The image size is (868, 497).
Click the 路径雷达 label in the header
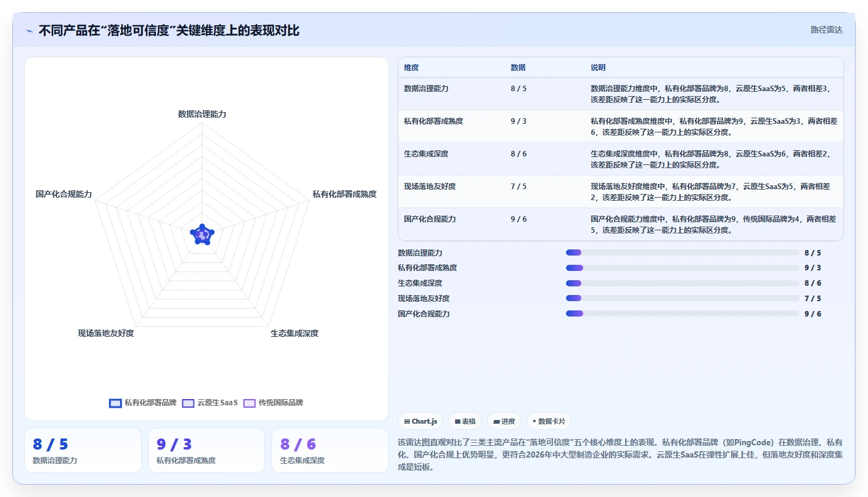tap(826, 30)
